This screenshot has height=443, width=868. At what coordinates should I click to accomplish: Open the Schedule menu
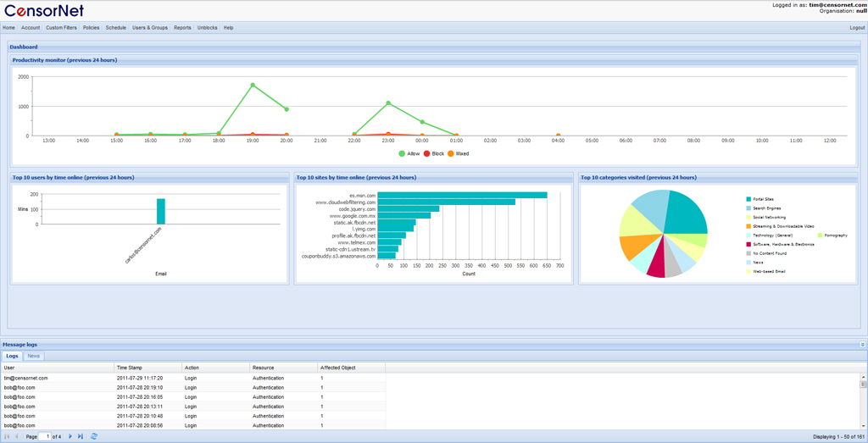coord(116,28)
